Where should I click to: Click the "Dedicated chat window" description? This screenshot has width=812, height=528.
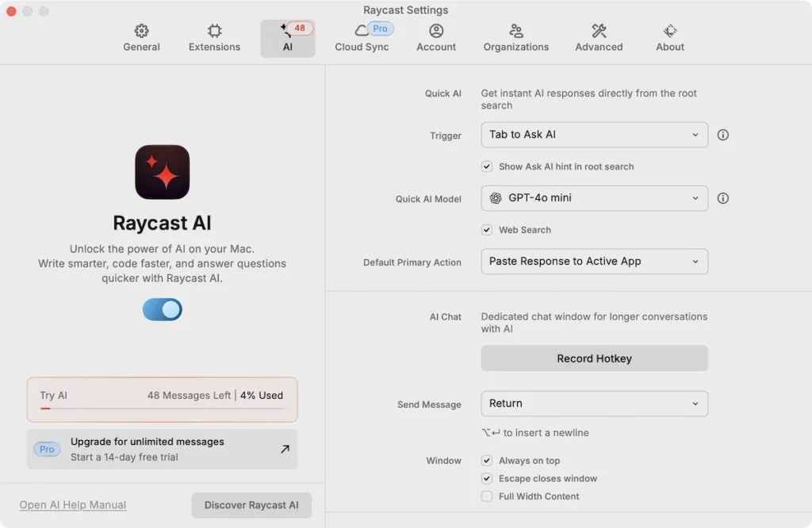594,323
